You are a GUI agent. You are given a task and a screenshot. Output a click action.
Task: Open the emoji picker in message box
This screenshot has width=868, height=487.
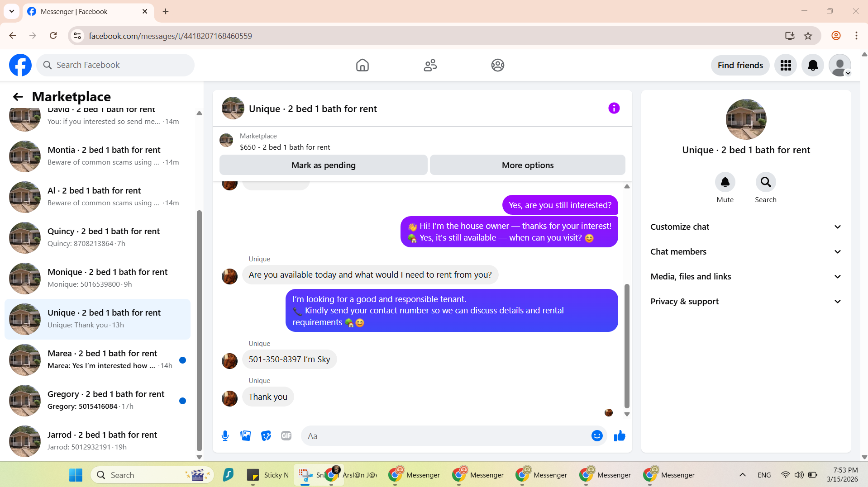[x=597, y=436]
